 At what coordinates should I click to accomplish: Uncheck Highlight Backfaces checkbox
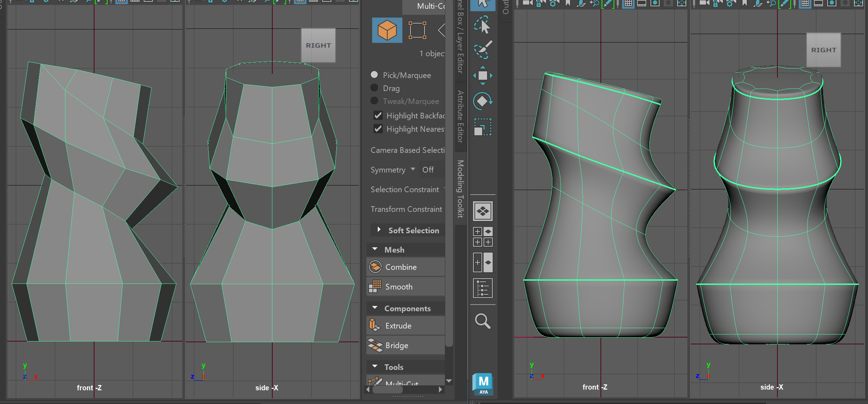point(378,116)
